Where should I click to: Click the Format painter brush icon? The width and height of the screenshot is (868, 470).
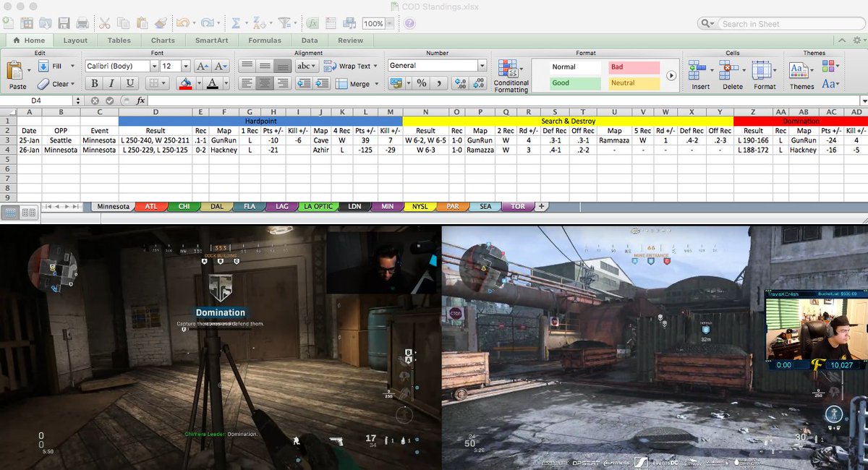(x=161, y=23)
